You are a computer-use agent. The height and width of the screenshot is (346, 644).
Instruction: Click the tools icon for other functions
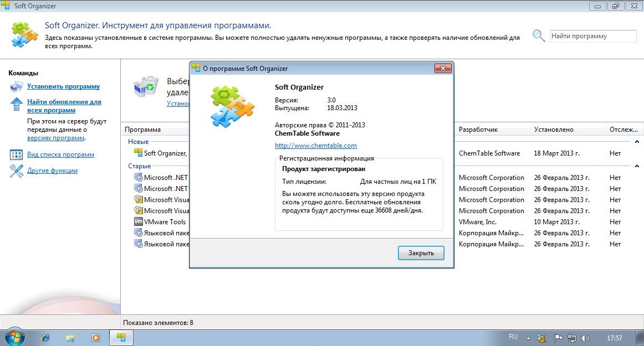pyautogui.click(x=17, y=171)
